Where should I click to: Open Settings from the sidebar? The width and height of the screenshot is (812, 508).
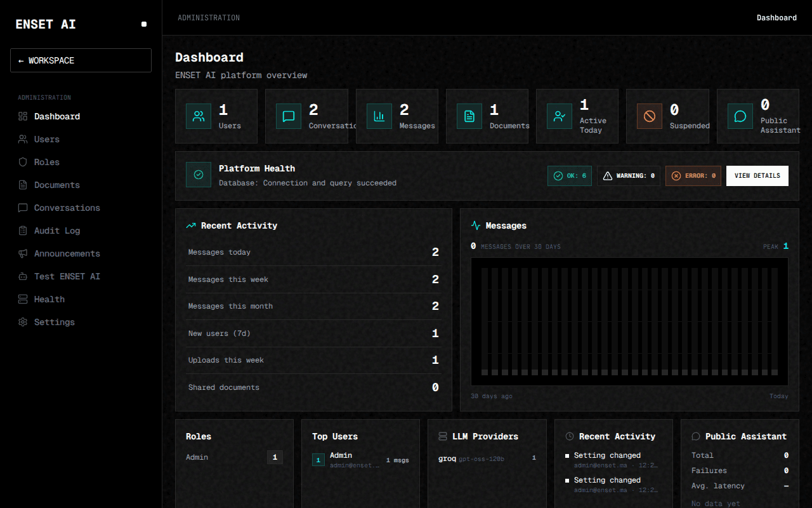pyautogui.click(x=81, y=322)
